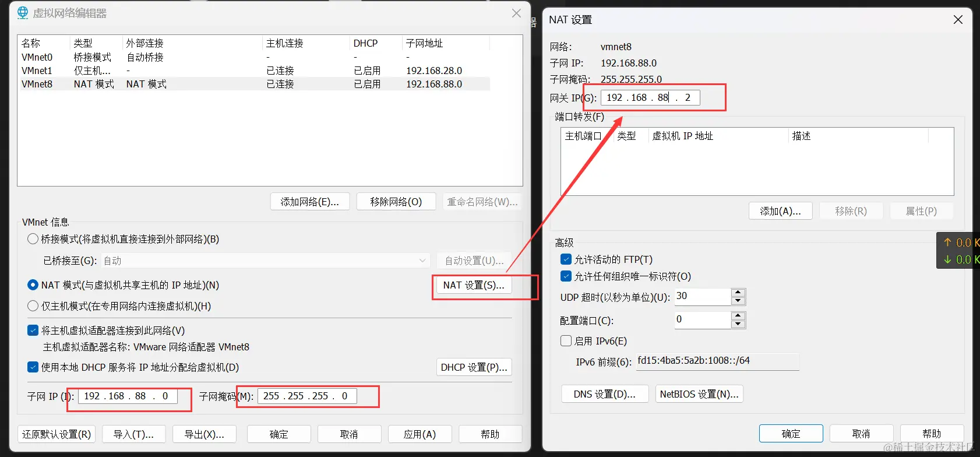This screenshot has width=980, height=457.
Task: Select the 桥接模式 radio button
Action: [33, 239]
